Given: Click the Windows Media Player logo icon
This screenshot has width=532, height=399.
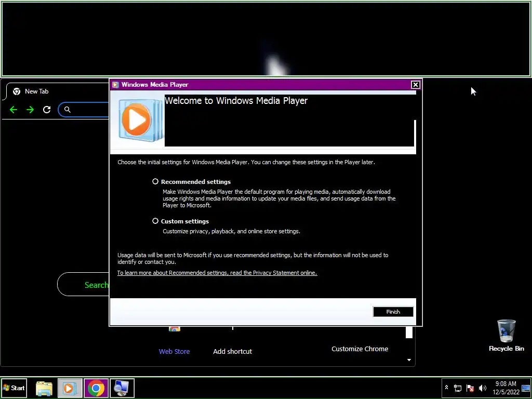Looking at the screenshot, I should [x=140, y=120].
